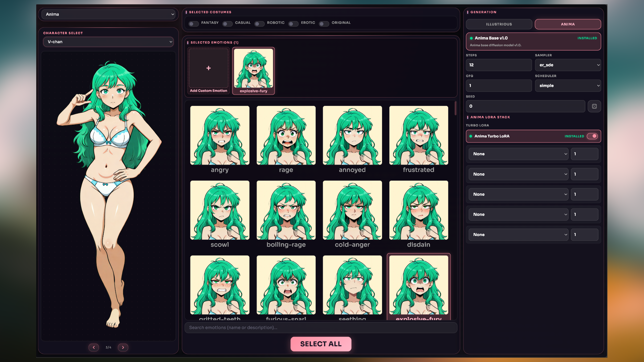Remove the selected explosive-fury emotion chip
This screenshot has width=644, height=362.
coord(254,71)
